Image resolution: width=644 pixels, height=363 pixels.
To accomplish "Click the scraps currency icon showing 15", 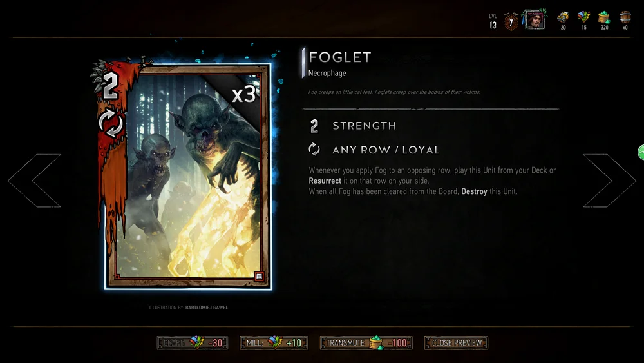I will click(x=583, y=17).
